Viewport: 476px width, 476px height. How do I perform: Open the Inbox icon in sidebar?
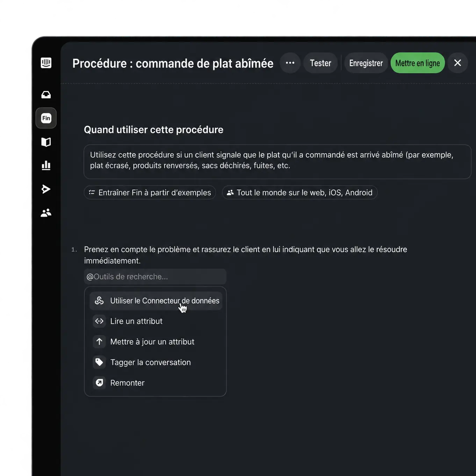point(46,95)
